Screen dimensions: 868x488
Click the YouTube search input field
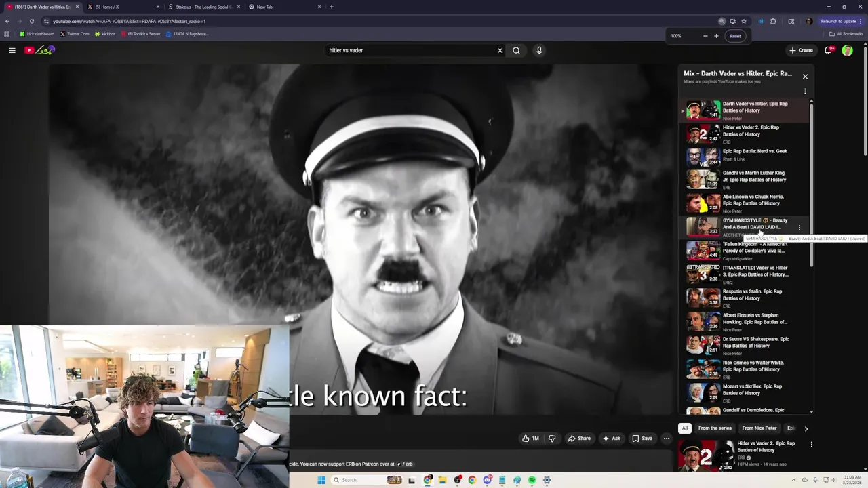(412, 50)
